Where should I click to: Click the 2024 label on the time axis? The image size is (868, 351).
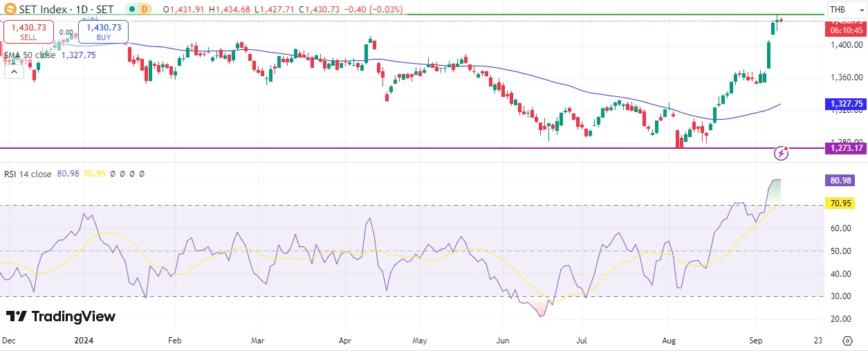(x=84, y=341)
